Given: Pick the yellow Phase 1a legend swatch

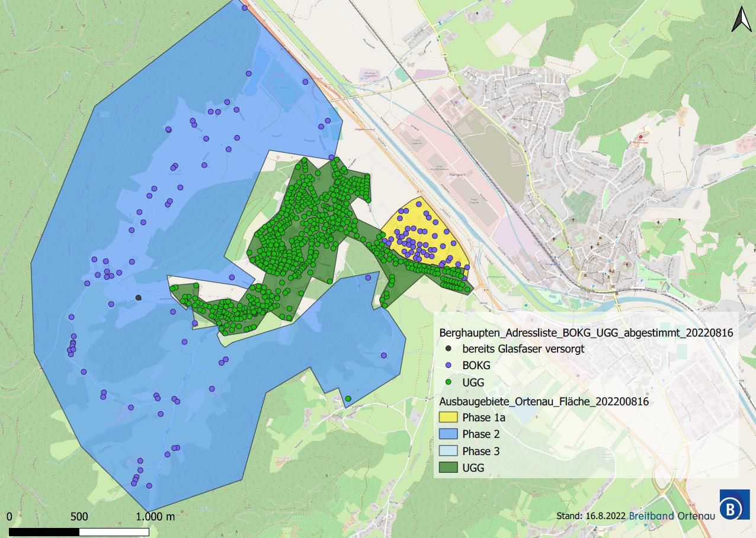Looking at the screenshot, I should click(449, 417).
